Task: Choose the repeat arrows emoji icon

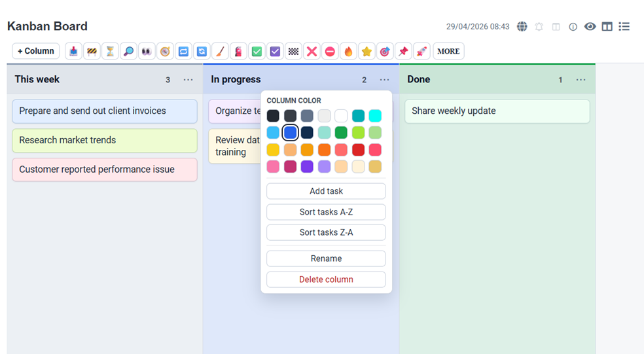Action: (183, 51)
